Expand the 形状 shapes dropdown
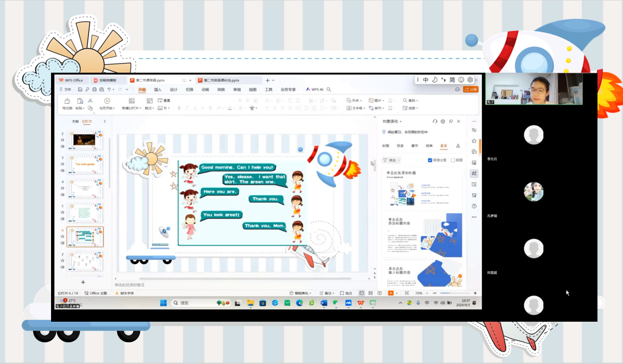Screen dimensions: 623x364 (355, 100)
